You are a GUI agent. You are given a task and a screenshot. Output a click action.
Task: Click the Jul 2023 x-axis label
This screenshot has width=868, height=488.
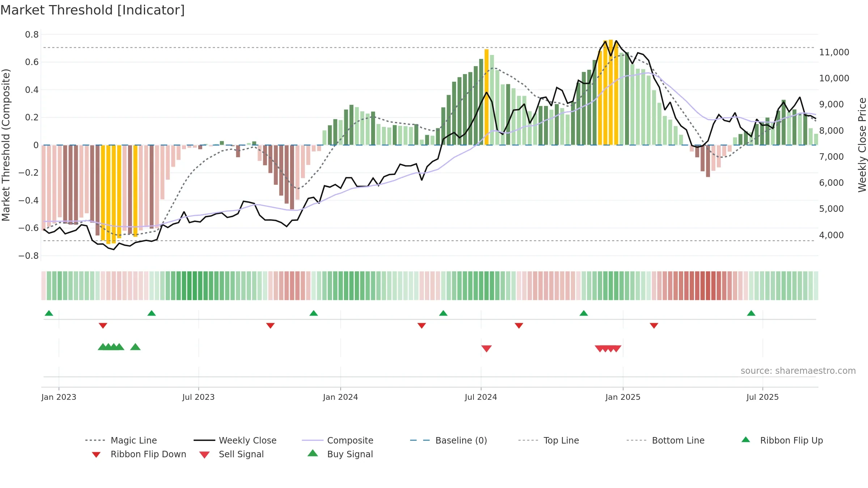tap(199, 397)
